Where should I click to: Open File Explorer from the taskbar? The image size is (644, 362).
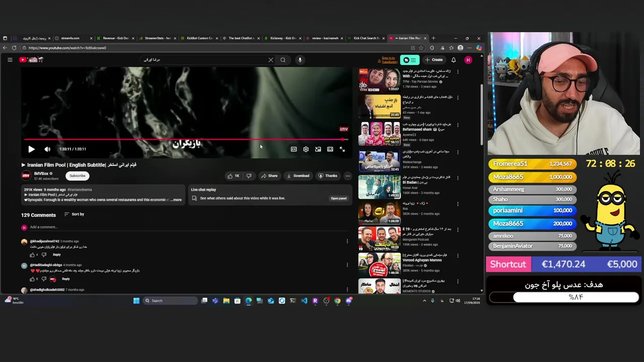pos(226,301)
